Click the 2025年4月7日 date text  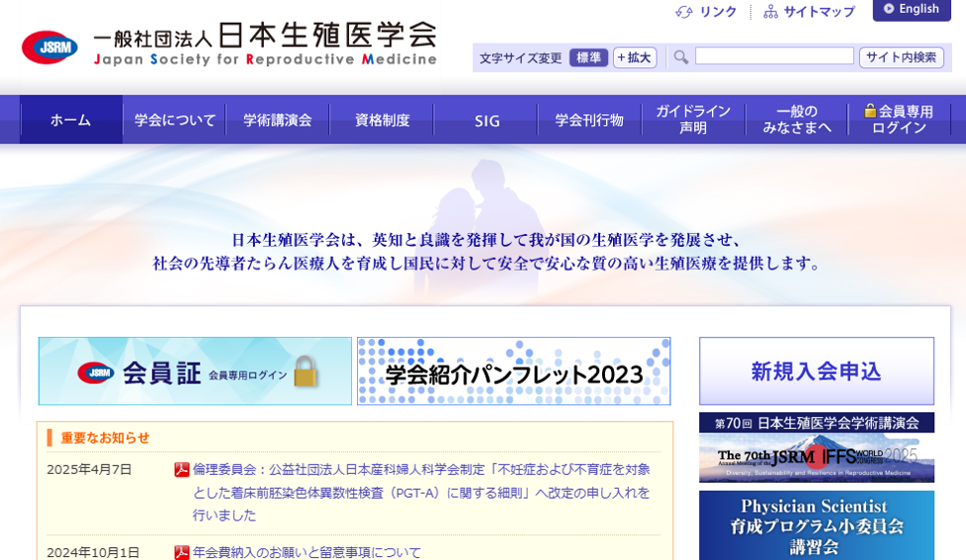click(89, 470)
